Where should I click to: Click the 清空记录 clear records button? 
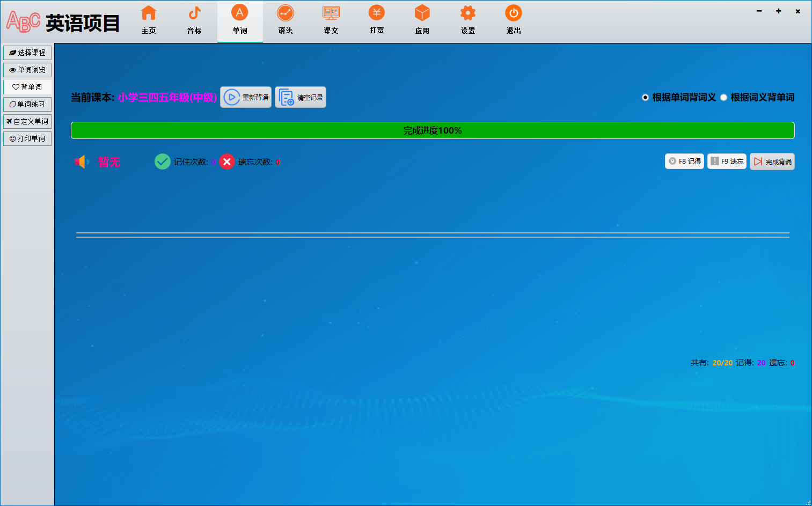[x=301, y=97]
